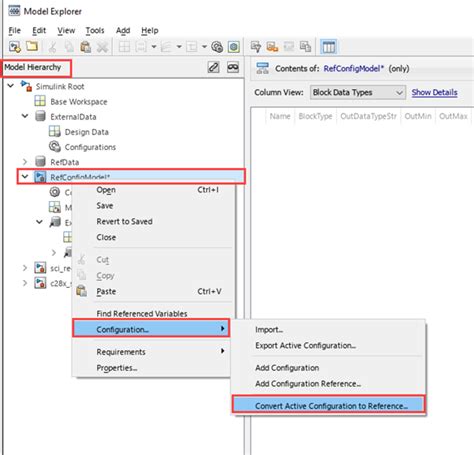Click the binoculars icon in Model Hierarchy header

click(x=233, y=67)
